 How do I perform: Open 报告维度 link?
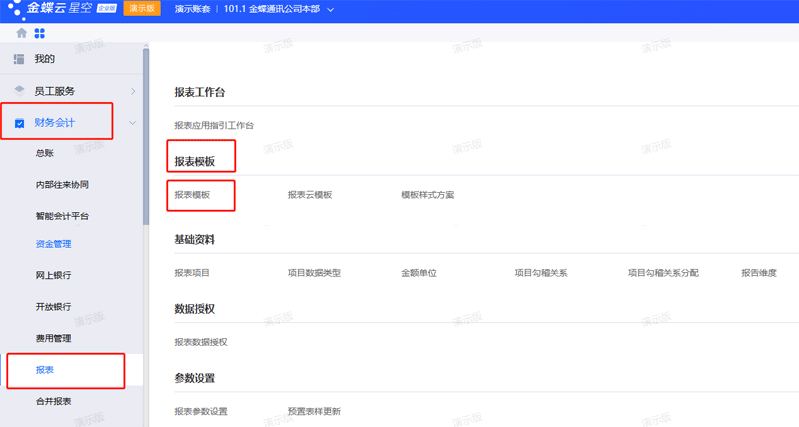coord(759,273)
